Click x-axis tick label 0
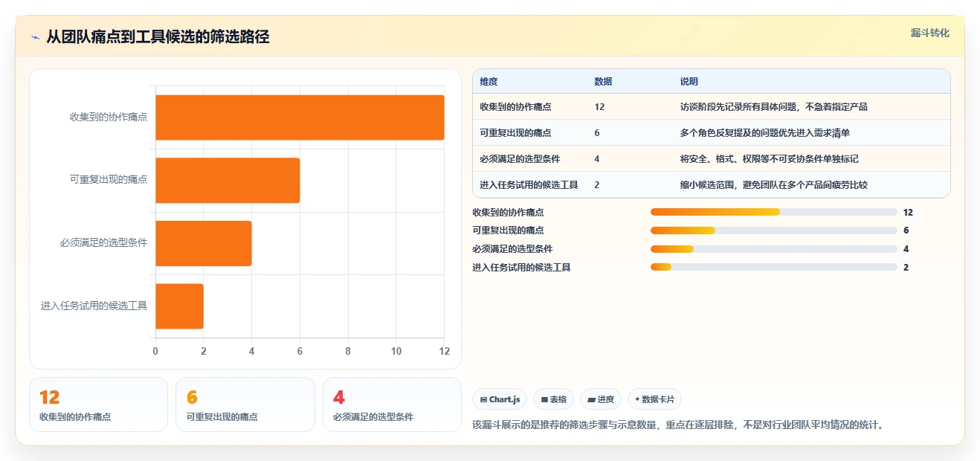The height and width of the screenshot is (461, 980). (155, 352)
